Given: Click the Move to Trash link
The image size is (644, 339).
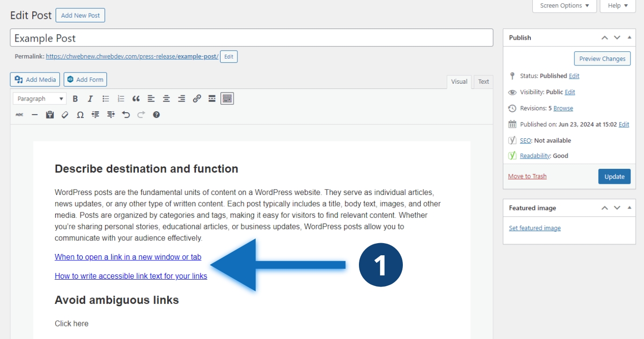Looking at the screenshot, I should point(527,176).
